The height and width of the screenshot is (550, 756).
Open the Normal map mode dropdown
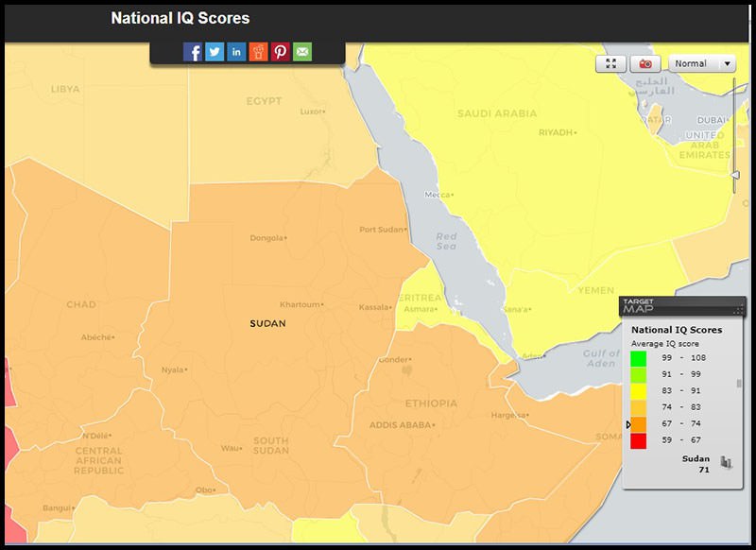pos(701,63)
